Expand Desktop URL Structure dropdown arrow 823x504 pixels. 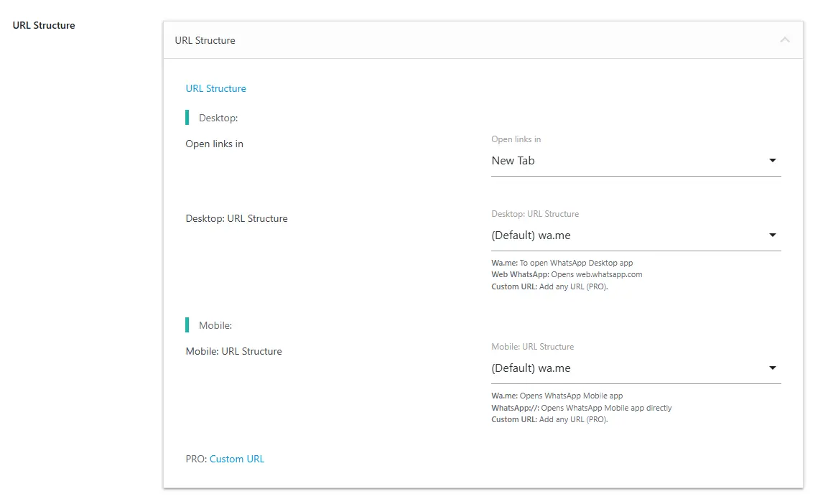772,235
